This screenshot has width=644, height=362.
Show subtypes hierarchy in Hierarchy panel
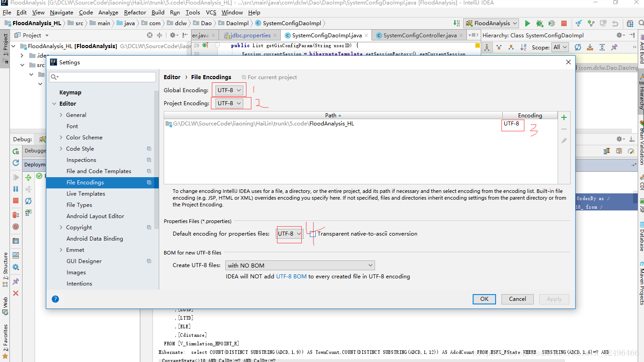pyautogui.click(x=511, y=47)
